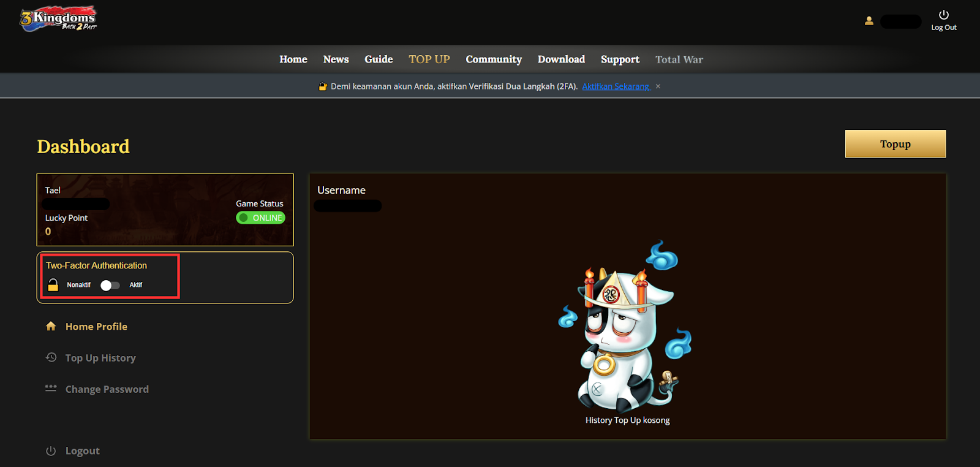Viewport: 980px width, 467px height.
Task: Open the Community menu
Action: pyautogui.click(x=494, y=59)
